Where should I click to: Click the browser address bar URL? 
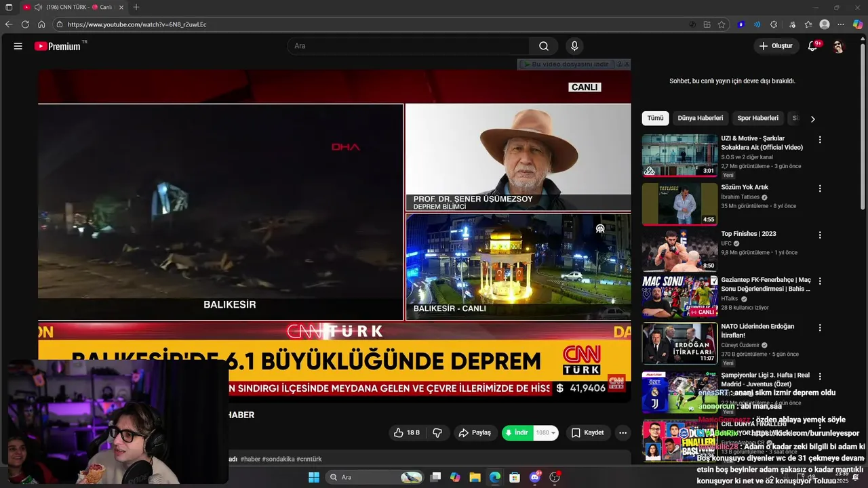137,24
